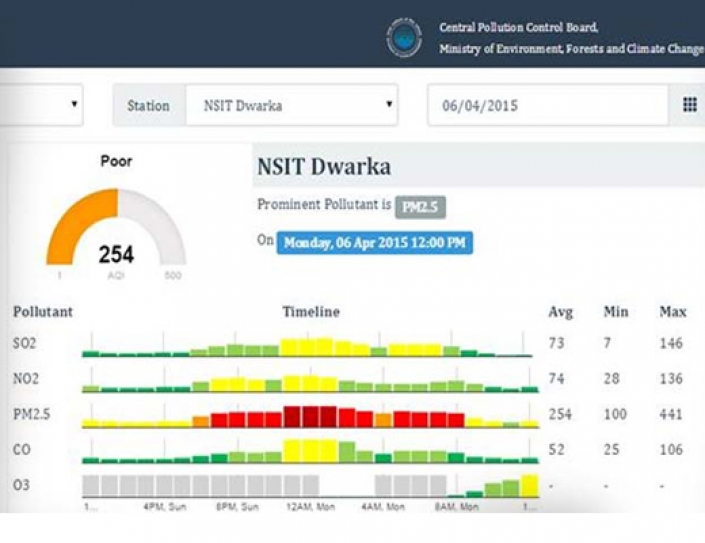
Task: Click the PM2.5 average value 254
Action: pyautogui.click(x=560, y=414)
